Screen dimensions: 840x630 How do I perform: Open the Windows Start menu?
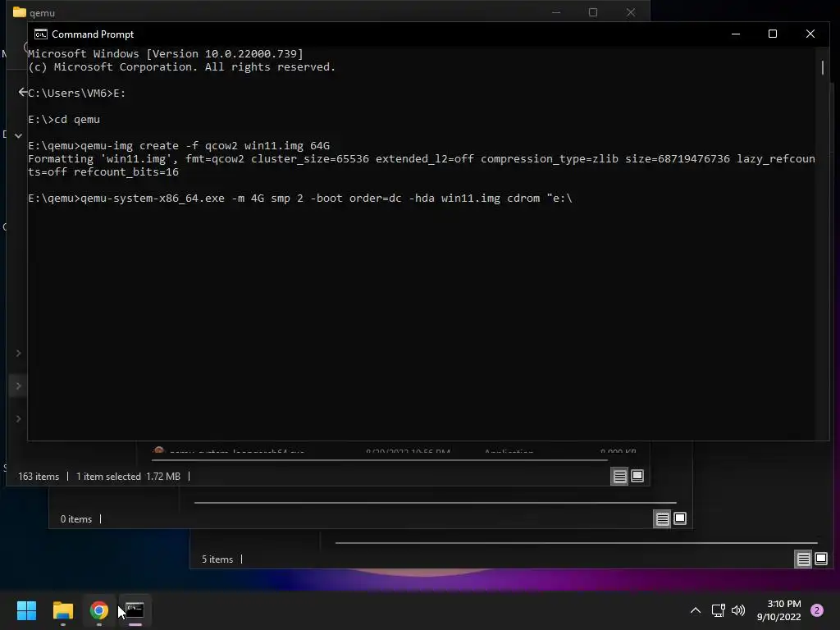point(26,610)
